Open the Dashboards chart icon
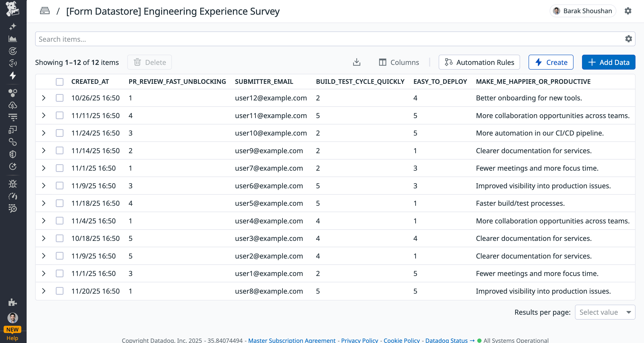This screenshot has height=343, width=644. coord(13,39)
